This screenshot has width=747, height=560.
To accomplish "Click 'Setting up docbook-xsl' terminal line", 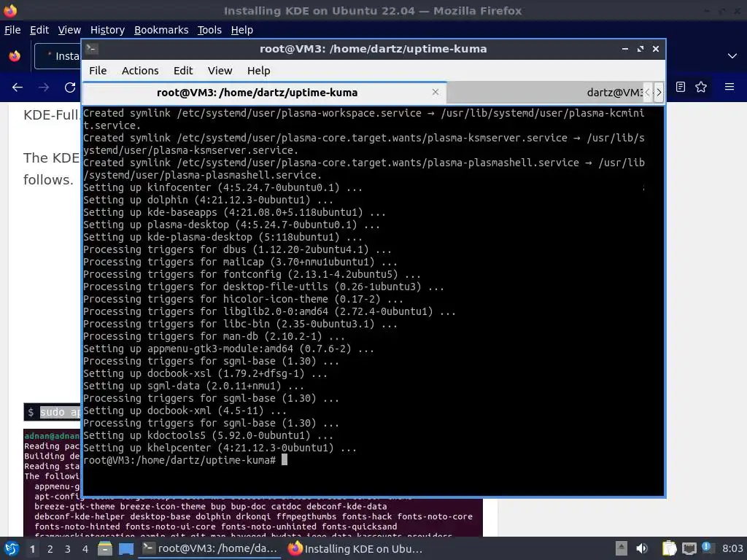I will pos(205,373).
